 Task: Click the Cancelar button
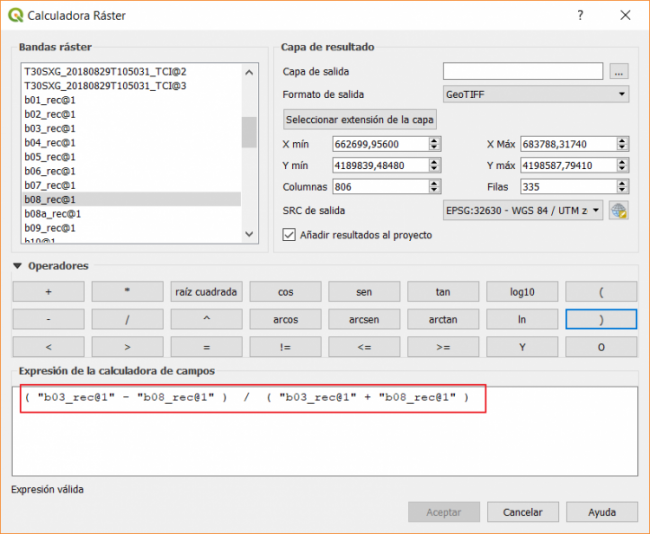523,512
